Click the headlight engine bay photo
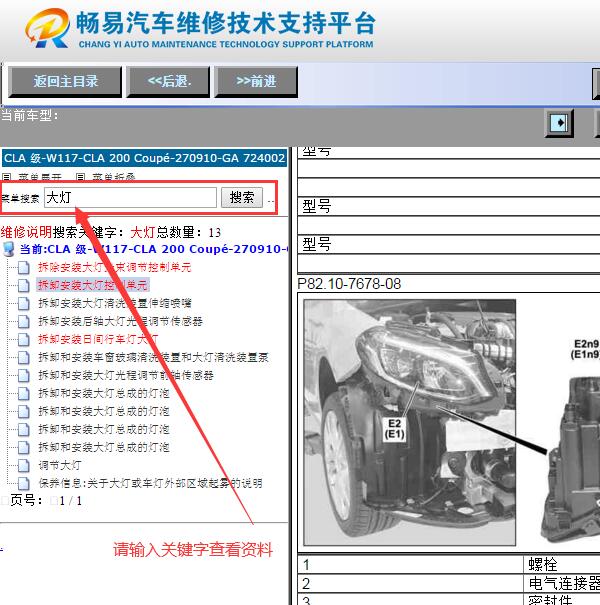Screen dimensions: 600x605 [410, 422]
